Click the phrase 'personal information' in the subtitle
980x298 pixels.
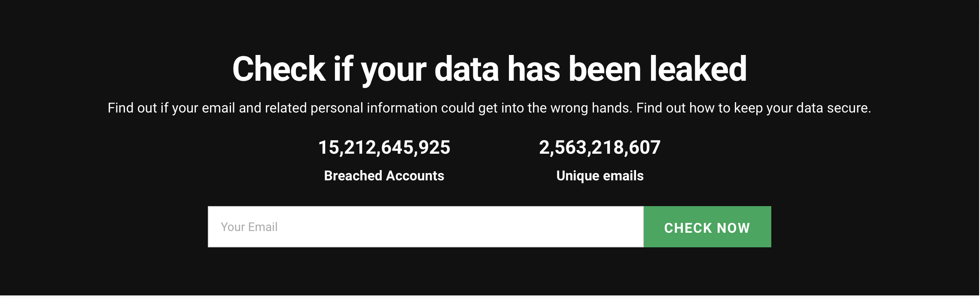374,108
